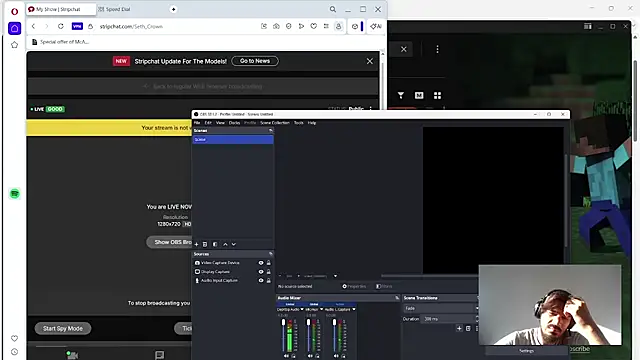Viewport: 640px width, 360px height.
Task: Open the OBS Scene Collection menu
Action: 275,122
